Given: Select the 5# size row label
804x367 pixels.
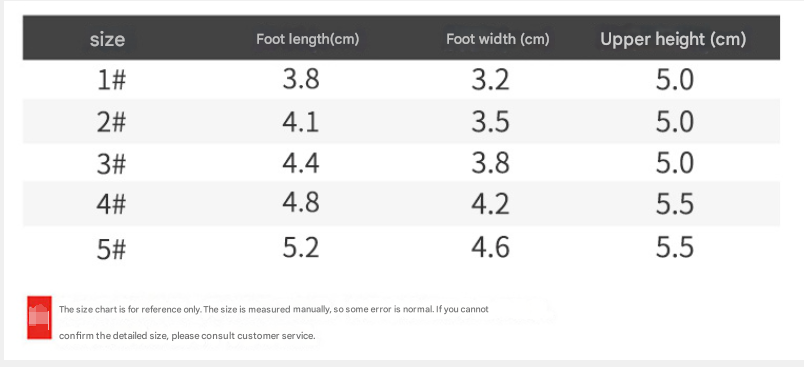Looking at the screenshot, I should (x=111, y=249).
